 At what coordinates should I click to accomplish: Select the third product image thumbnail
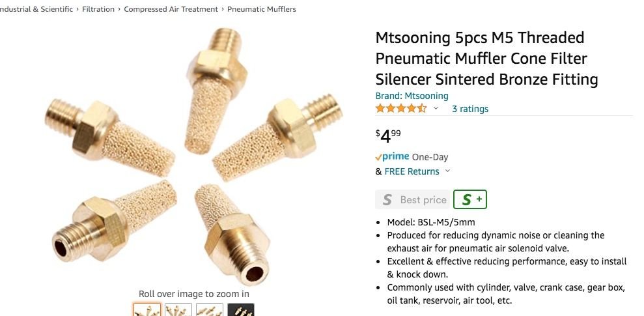pyautogui.click(x=209, y=309)
